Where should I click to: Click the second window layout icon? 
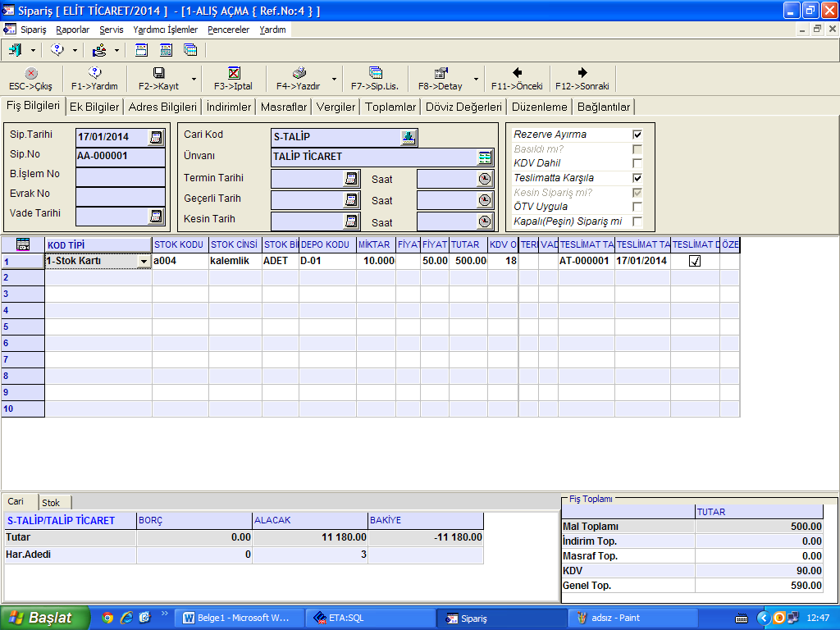[x=166, y=50]
